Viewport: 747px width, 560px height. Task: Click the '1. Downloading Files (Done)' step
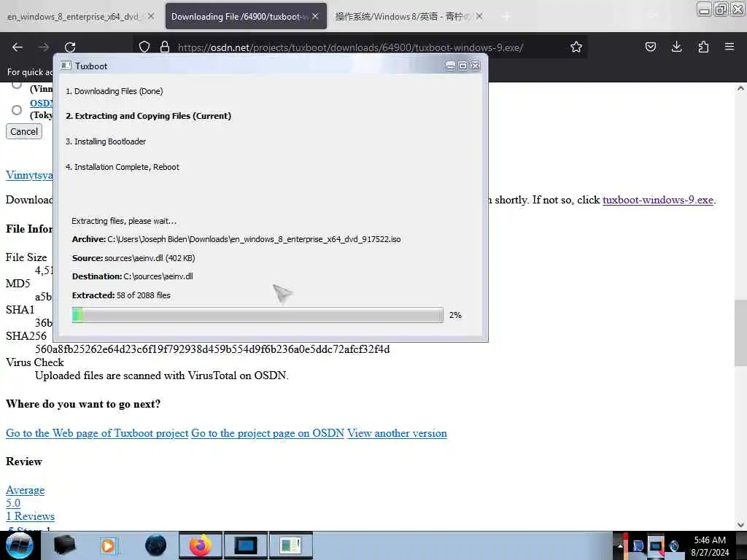coord(115,91)
